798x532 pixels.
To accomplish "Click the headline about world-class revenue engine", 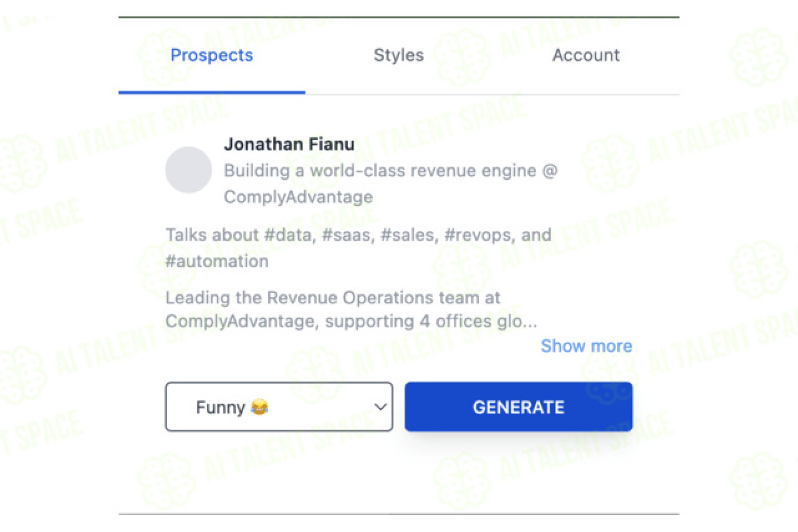I will pos(390,184).
